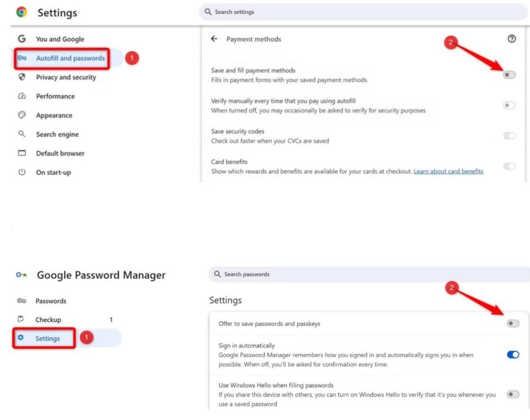This screenshot has height=420, width=530.
Task: Open Learn about card benefits link
Action: pos(448,171)
